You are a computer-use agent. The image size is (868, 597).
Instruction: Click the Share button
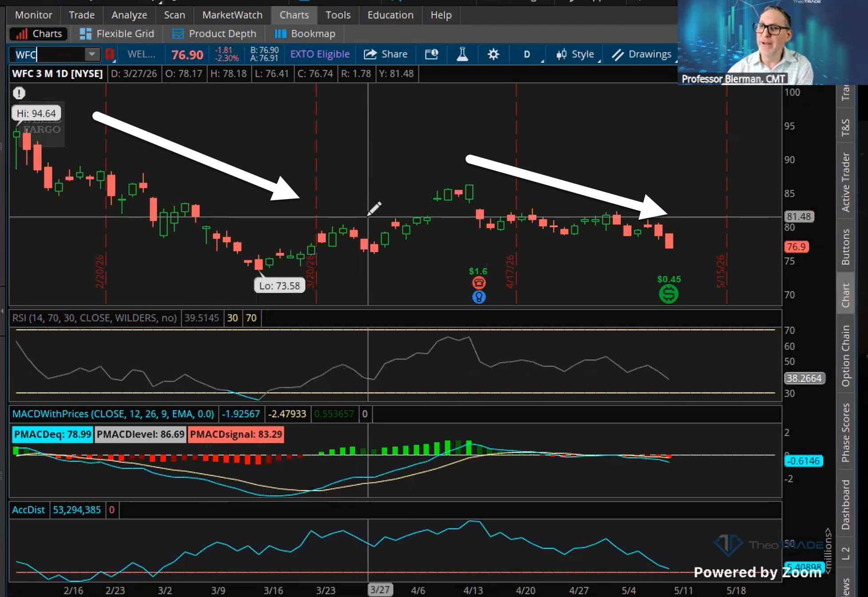[x=386, y=54]
